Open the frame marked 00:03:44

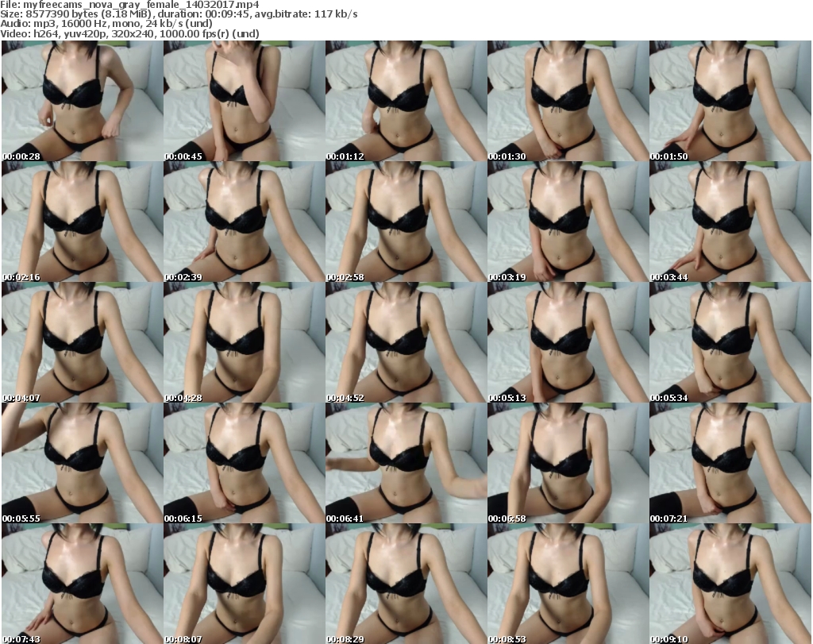click(730, 222)
